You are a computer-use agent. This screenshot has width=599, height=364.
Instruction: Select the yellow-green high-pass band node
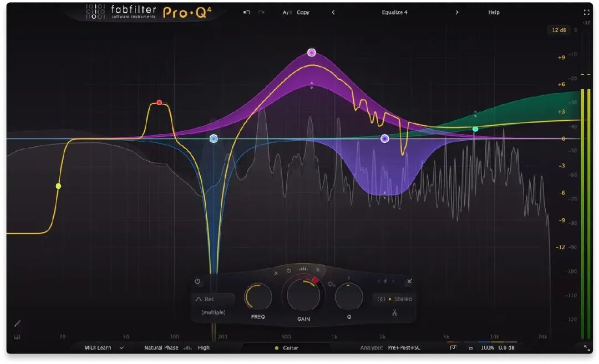coord(58,186)
